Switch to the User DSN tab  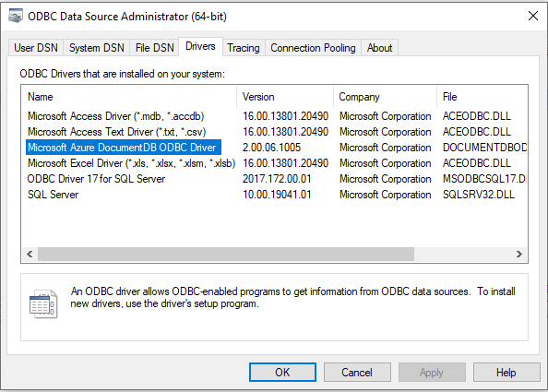(36, 48)
